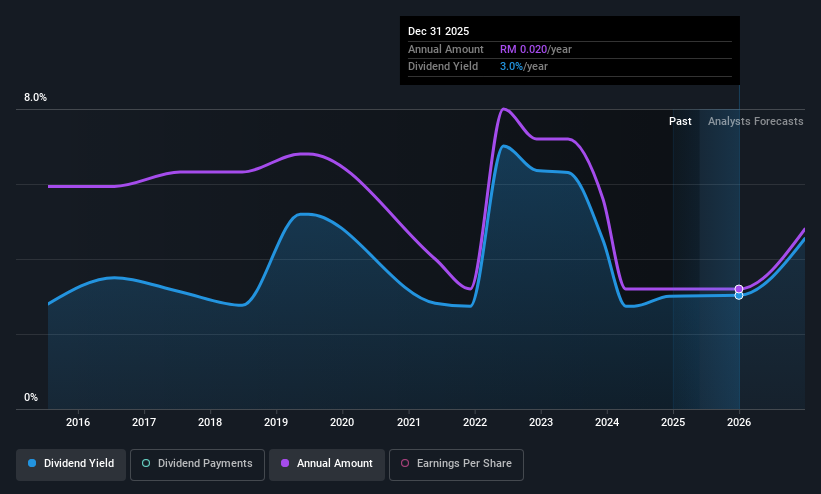Screen dimensions: 821x494
Task: Click the 2024 x-axis label
Action: pos(607,422)
